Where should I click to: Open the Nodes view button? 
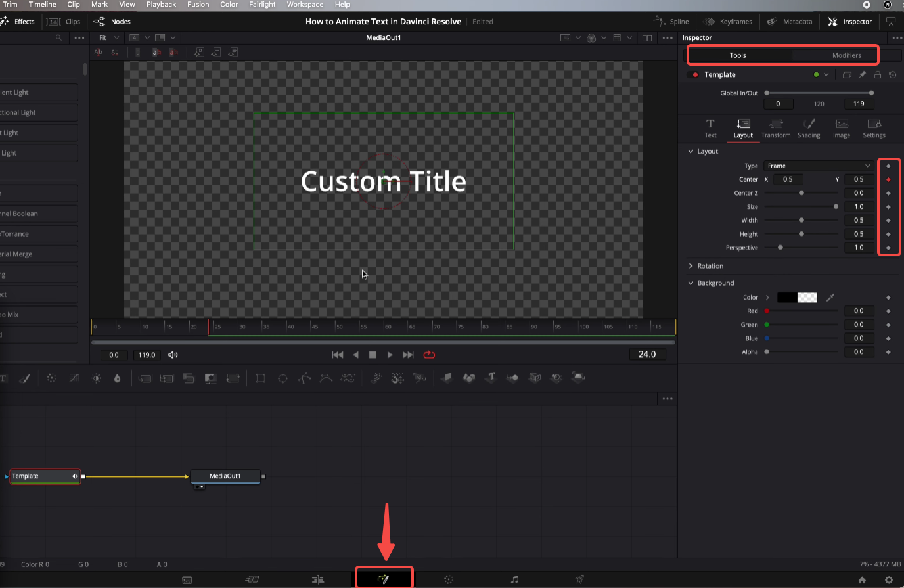(x=112, y=21)
